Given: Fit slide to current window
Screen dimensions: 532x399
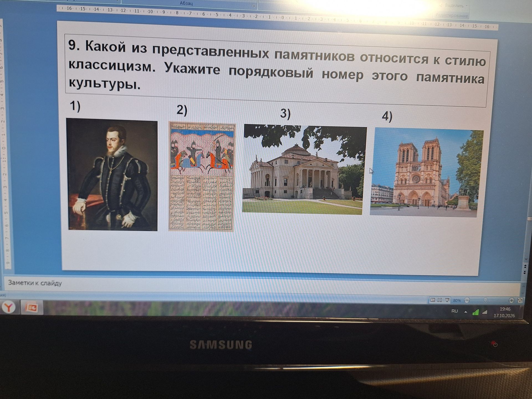Looking at the screenshot, I should coord(520,300).
